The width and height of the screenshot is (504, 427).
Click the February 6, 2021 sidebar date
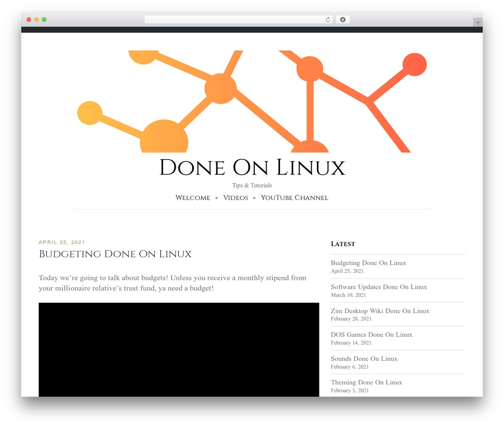(350, 367)
